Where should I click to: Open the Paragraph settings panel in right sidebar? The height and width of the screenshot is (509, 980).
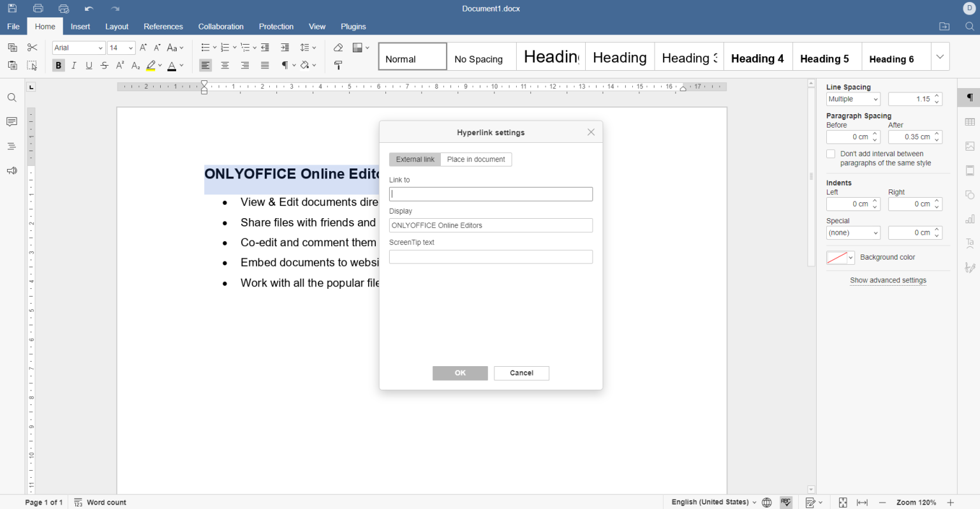[x=969, y=97]
